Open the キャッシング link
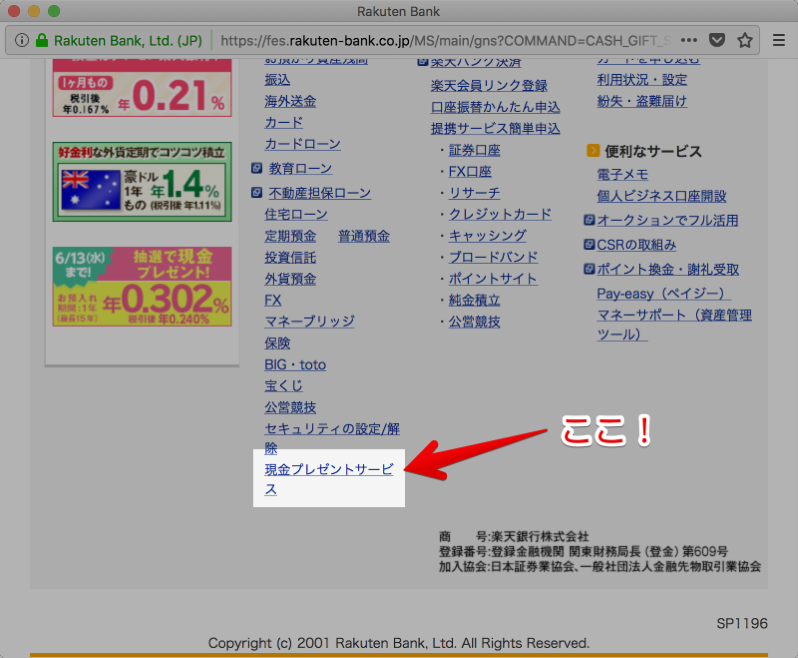The image size is (798, 658). 488,236
